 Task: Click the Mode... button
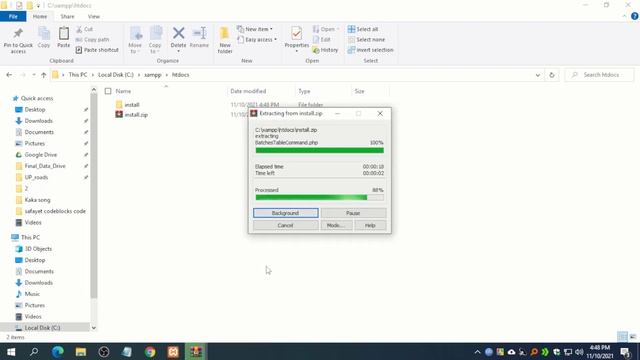pyautogui.click(x=336, y=225)
